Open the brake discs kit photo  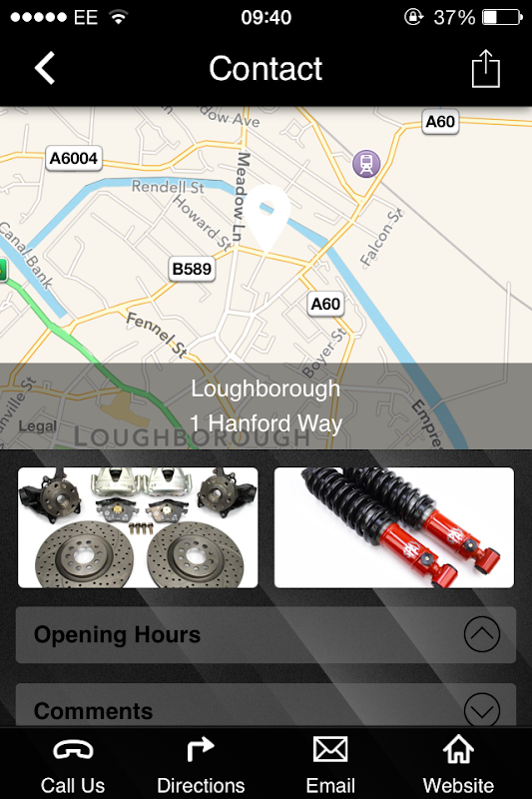click(138, 527)
